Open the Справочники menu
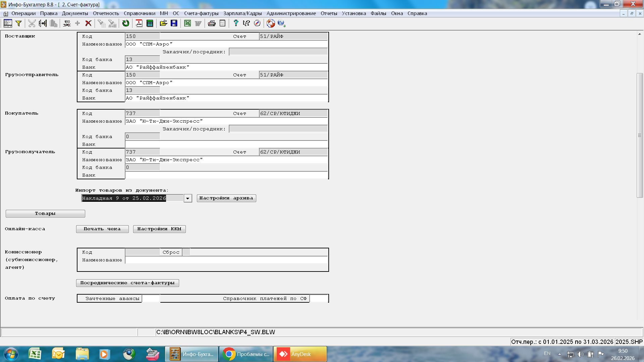644x362 pixels. pyautogui.click(x=139, y=13)
